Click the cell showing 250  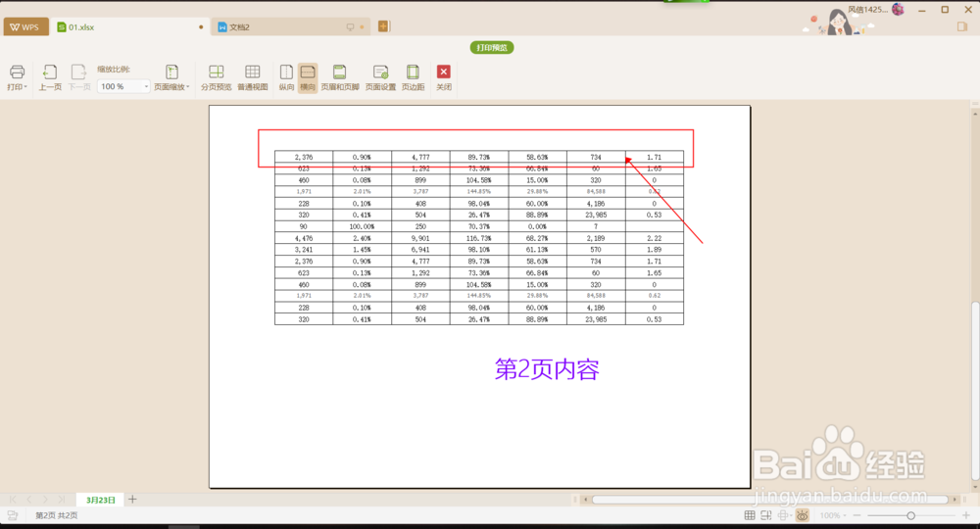[x=420, y=226]
